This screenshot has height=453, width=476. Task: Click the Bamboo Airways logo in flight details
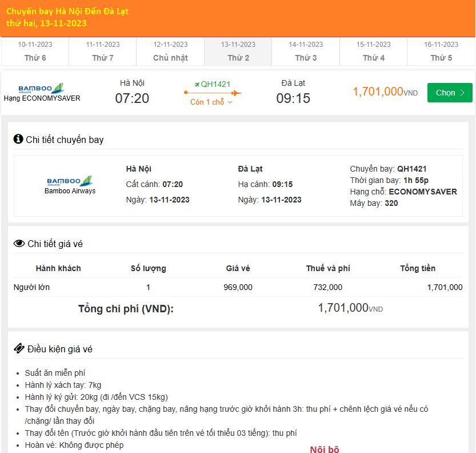(x=70, y=181)
